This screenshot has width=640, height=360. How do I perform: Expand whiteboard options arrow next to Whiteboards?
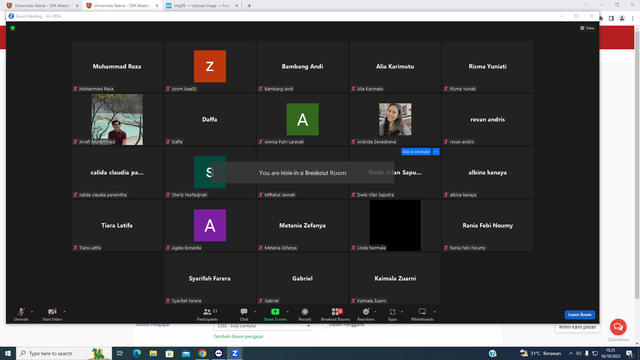click(x=434, y=312)
